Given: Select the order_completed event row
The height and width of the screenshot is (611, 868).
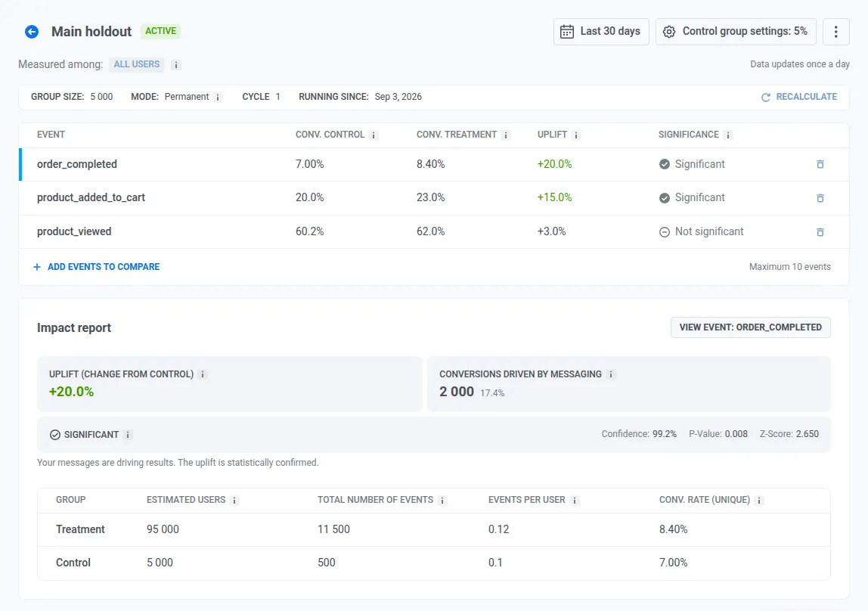Looking at the screenshot, I should click(434, 164).
